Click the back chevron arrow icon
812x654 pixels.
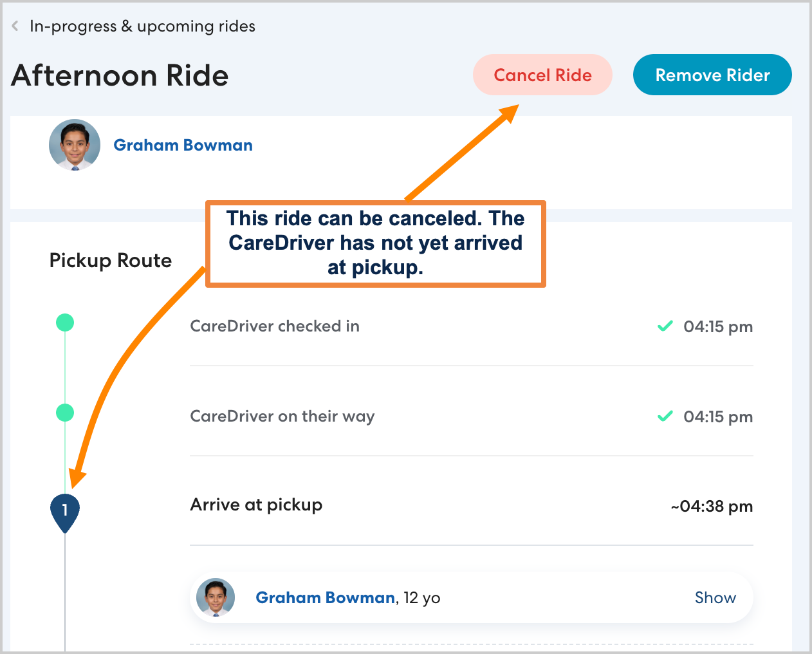(15, 26)
